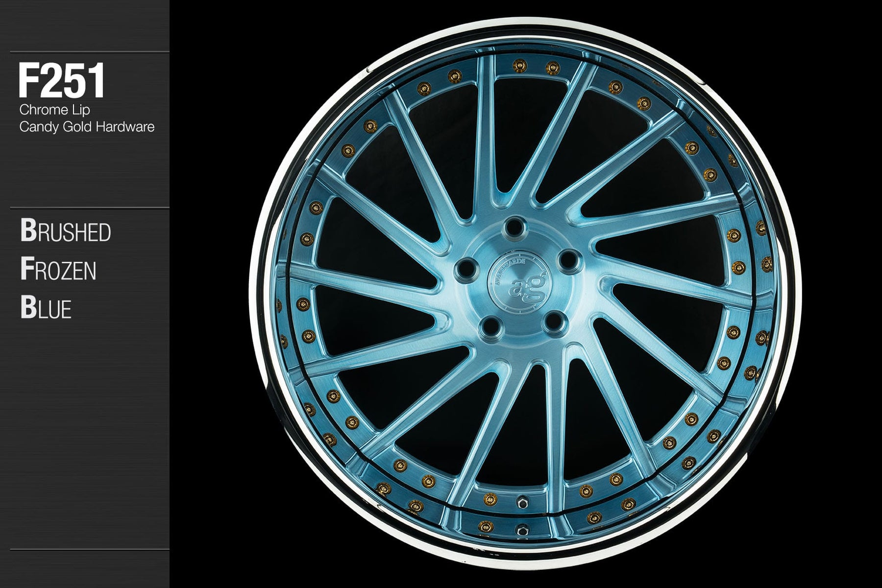The width and height of the screenshot is (882, 588).
Task: Click the "Chrome Lip" text
Action: [x=54, y=110]
